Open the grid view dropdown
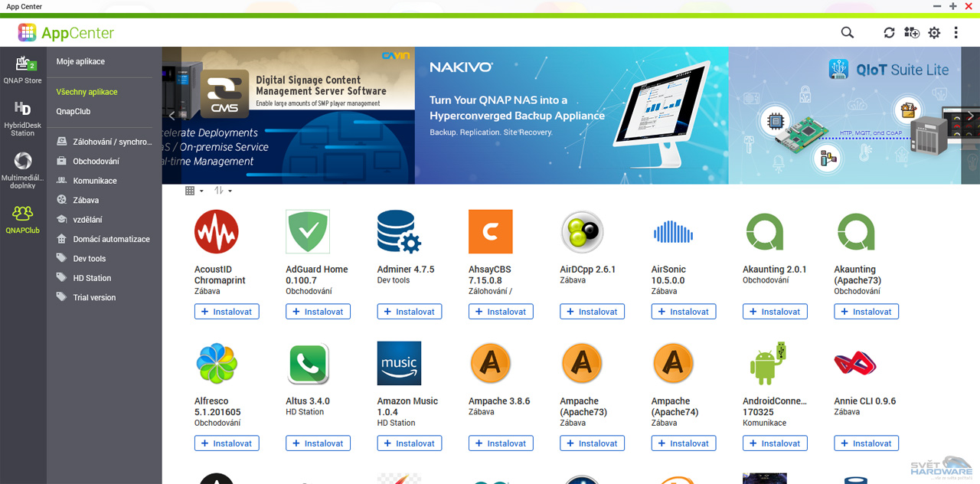Image resolution: width=980 pixels, height=484 pixels. click(193, 190)
